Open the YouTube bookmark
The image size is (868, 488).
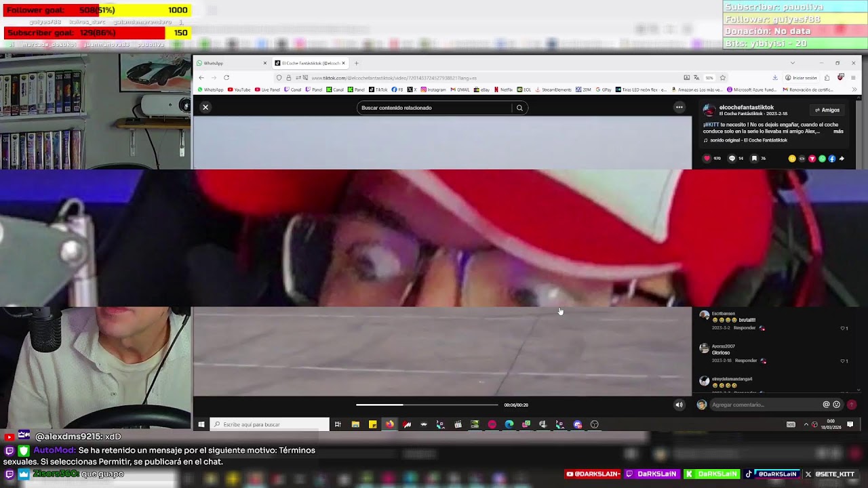[239, 89]
